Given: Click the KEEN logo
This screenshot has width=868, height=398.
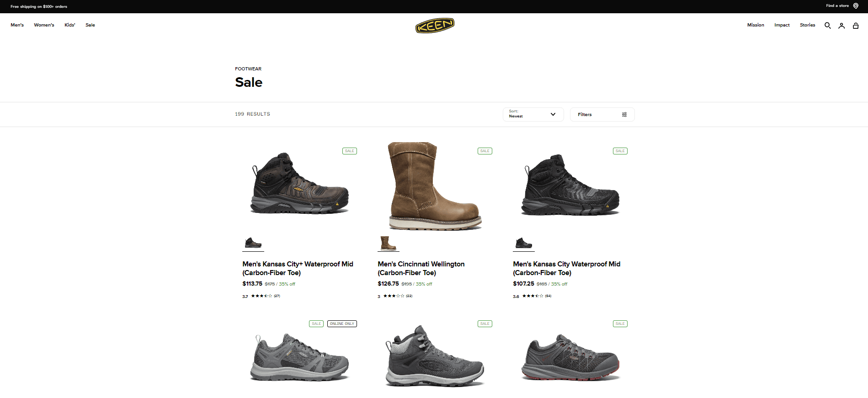Looking at the screenshot, I should pos(435,26).
